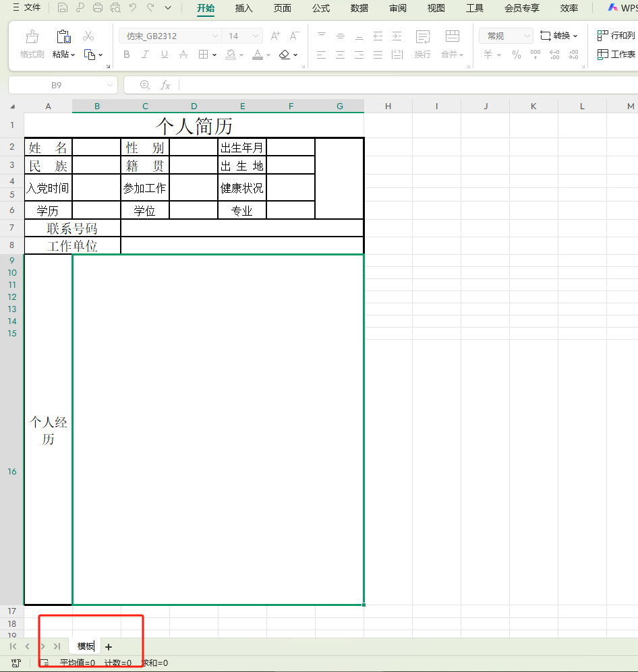The height and width of the screenshot is (672, 638).
Task: Click the Copy icon
Action: pos(90,55)
